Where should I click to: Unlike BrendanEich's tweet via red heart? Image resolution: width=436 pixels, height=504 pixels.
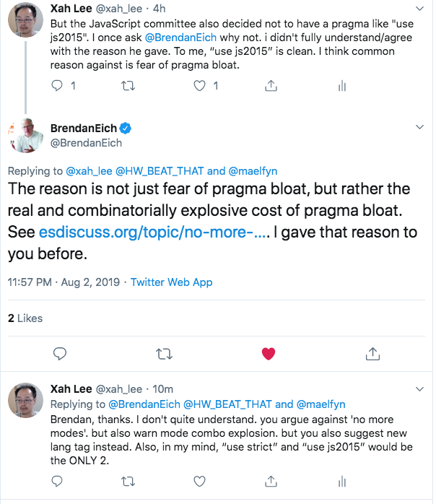coord(269,353)
